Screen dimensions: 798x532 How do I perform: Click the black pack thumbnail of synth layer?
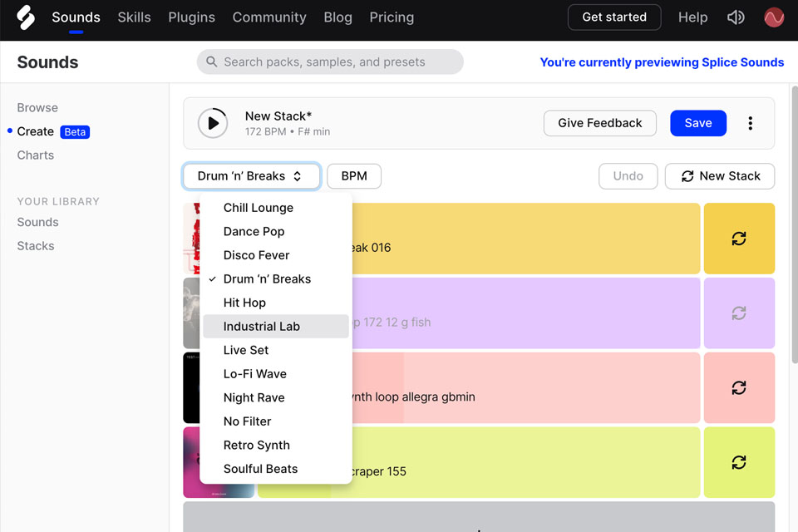click(x=191, y=388)
